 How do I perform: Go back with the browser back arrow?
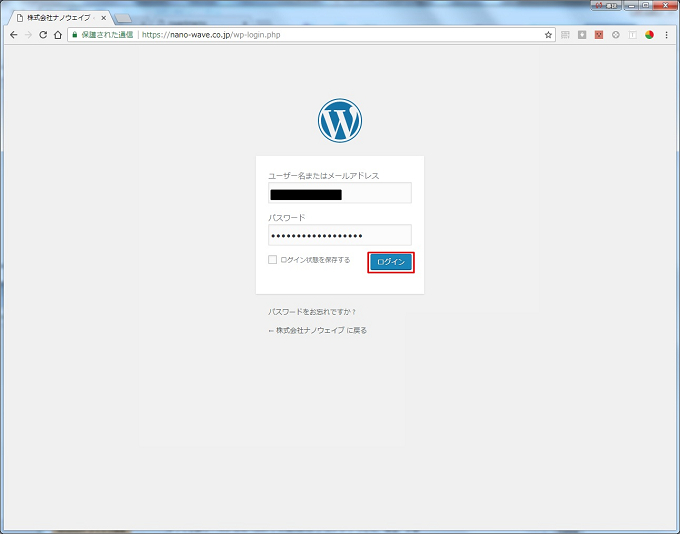pos(14,35)
